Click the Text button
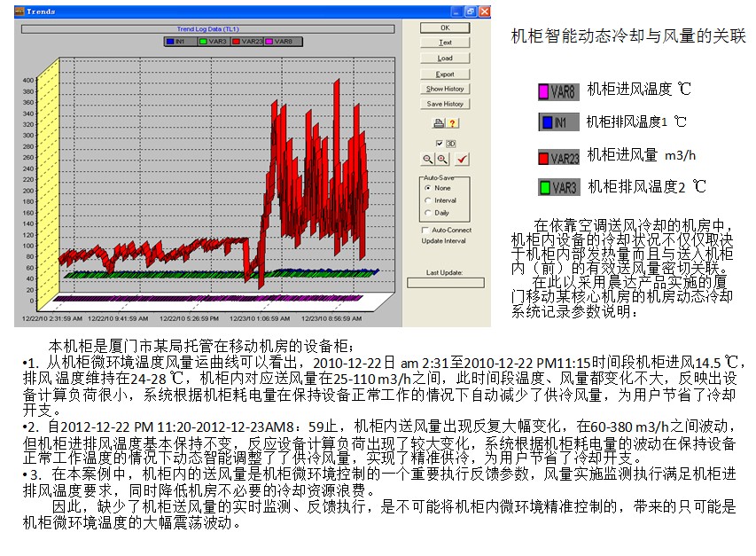Viewport: 756px width, 556px height. [x=445, y=43]
